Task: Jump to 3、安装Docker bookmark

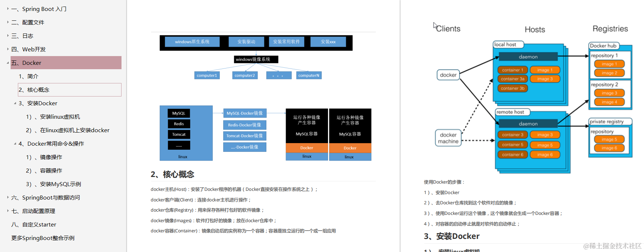Action: (38, 103)
